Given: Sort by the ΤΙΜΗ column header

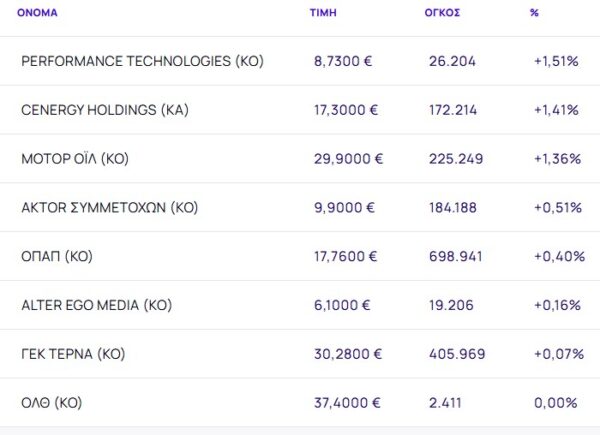Looking at the screenshot, I should [324, 14].
